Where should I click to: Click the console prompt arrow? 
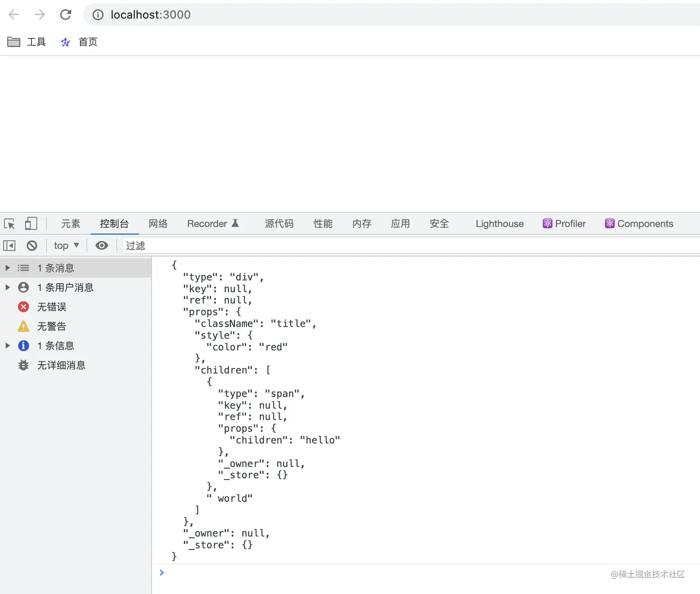click(x=162, y=573)
